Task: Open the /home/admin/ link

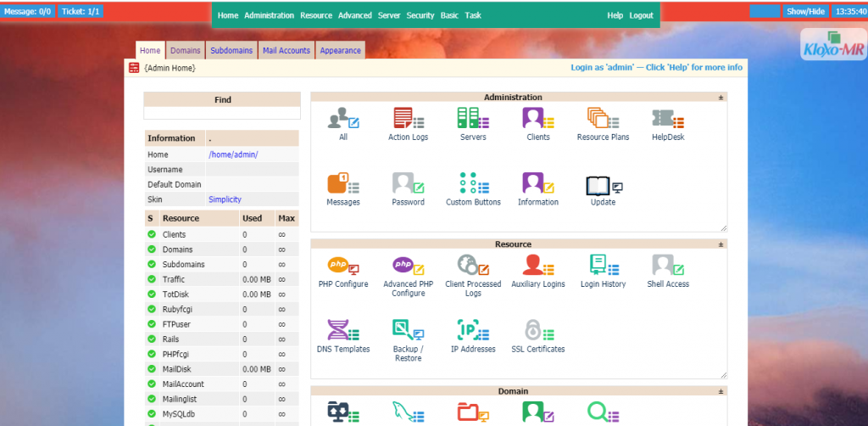Action: (x=233, y=154)
